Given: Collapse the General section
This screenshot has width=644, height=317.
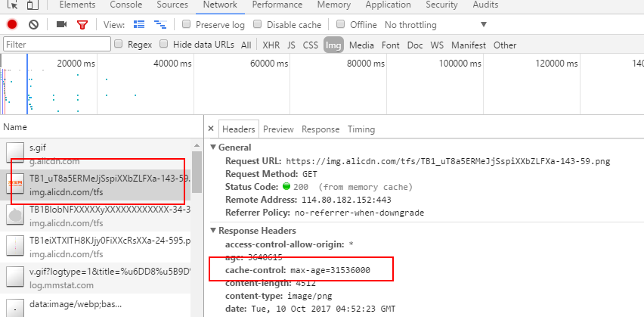Looking at the screenshot, I should click(213, 148).
